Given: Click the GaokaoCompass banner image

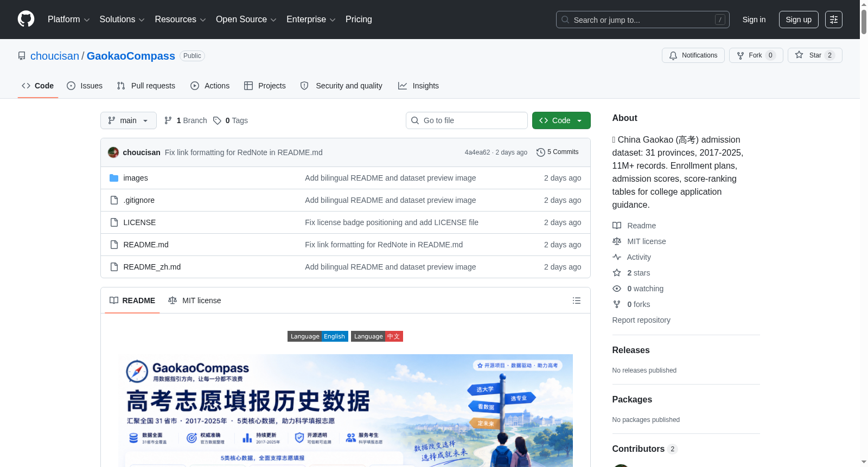Looking at the screenshot, I should click(x=346, y=411).
